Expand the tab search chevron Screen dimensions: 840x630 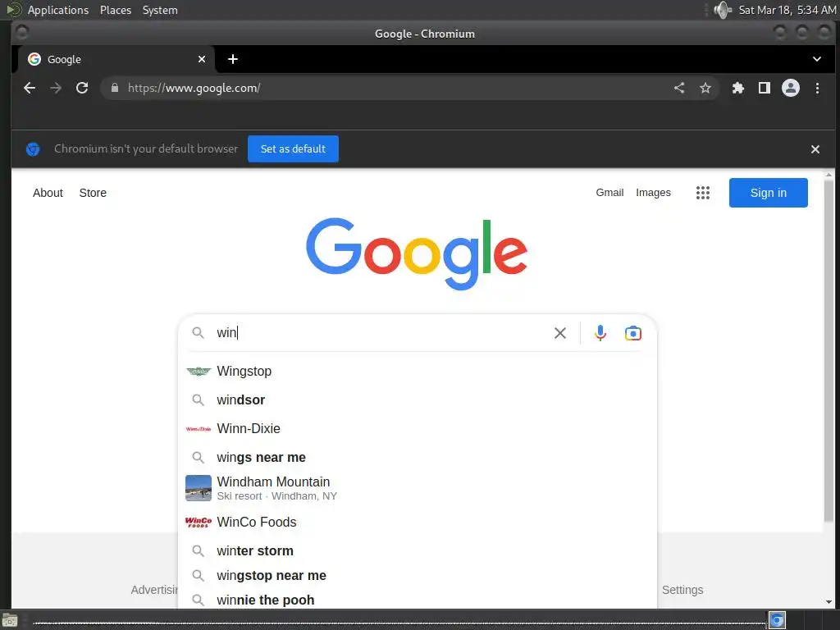816,59
